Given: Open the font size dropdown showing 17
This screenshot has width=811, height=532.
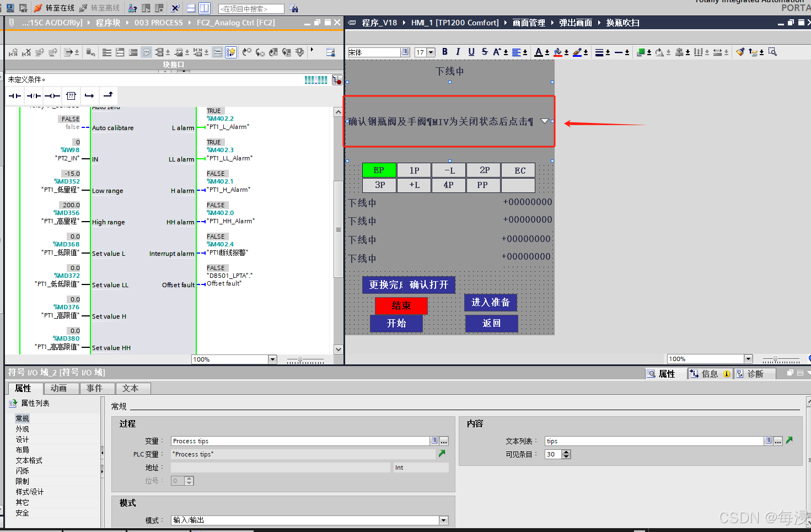Looking at the screenshot, I should click(x=431, y=52).
